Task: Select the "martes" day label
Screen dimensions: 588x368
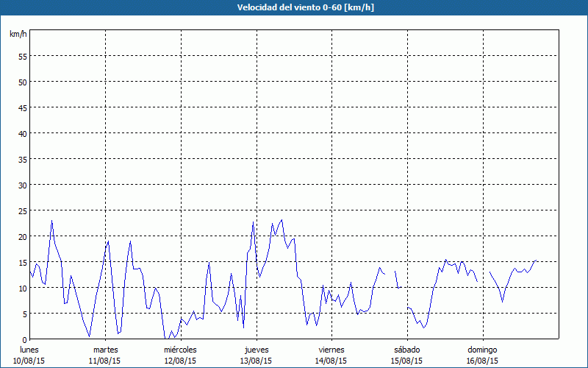Action: [x=105, y=350]
